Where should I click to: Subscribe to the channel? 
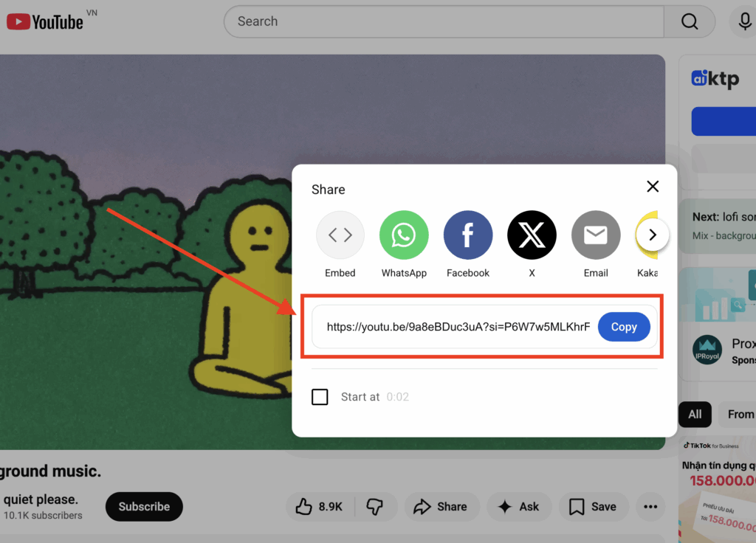coord(143,507)
